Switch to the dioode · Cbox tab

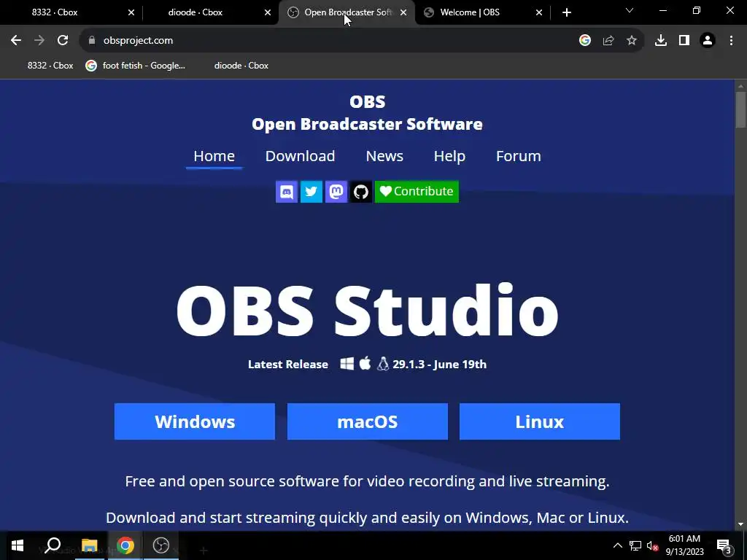pos(196,12)
